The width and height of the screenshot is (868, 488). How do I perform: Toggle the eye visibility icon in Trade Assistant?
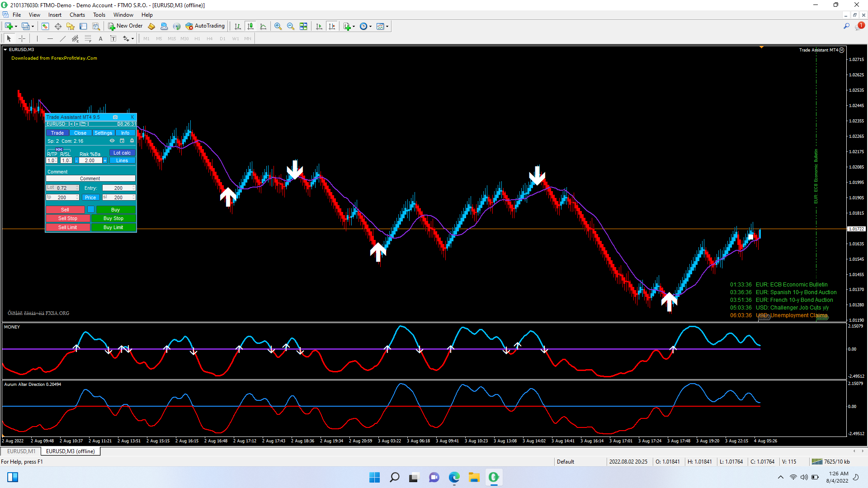coord(112,141)
